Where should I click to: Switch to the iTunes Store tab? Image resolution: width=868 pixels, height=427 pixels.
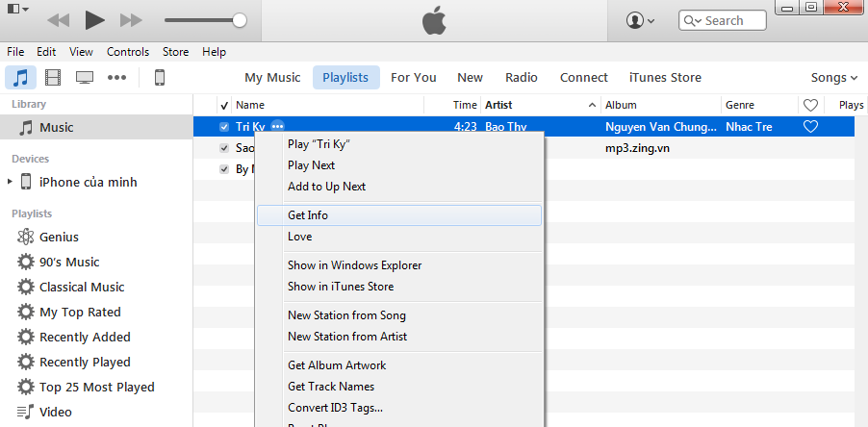tap(665, 78)
